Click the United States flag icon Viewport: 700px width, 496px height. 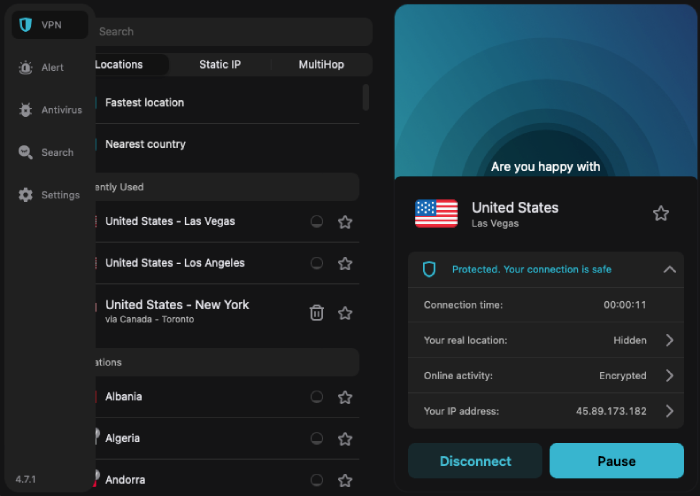(436, 213)
